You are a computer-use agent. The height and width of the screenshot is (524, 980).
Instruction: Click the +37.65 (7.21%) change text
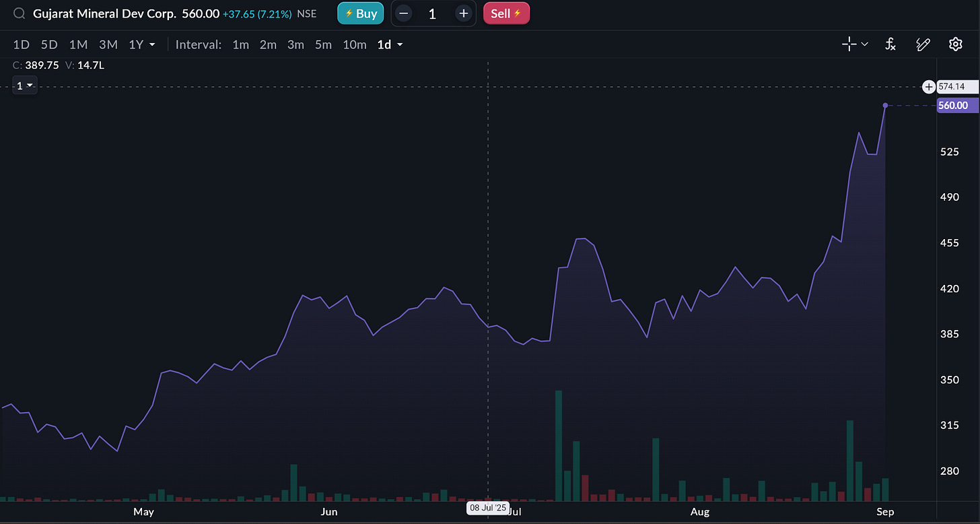click(x=258, y=13)
